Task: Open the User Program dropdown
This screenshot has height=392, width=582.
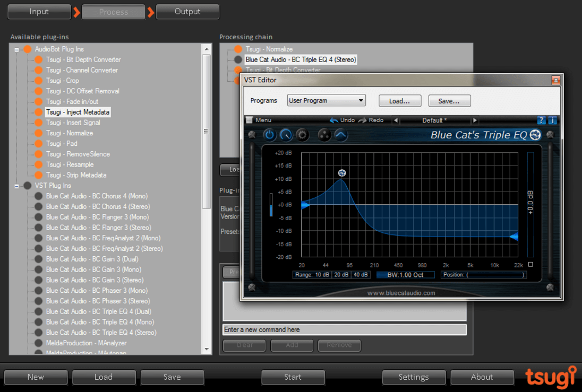Action: pos(326,100)
